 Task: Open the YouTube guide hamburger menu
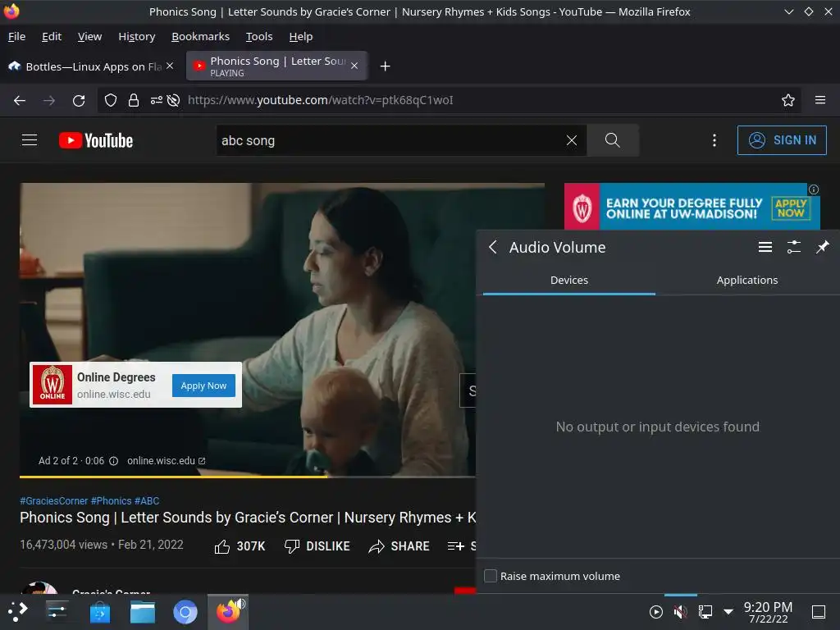pos(30,140)
